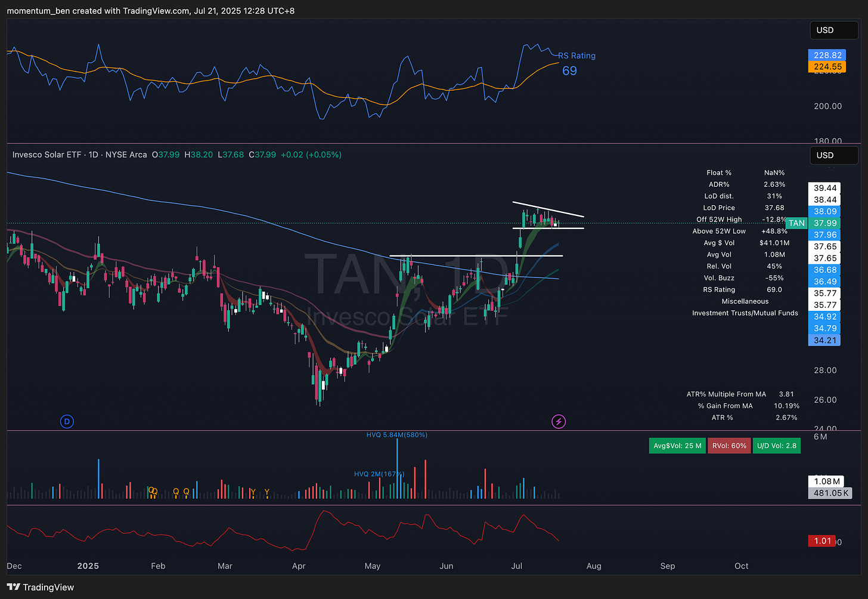This screenshot has width=868, height=599.
Task: Click % Gain From MA value 10.19%
Action: point(786,406)
